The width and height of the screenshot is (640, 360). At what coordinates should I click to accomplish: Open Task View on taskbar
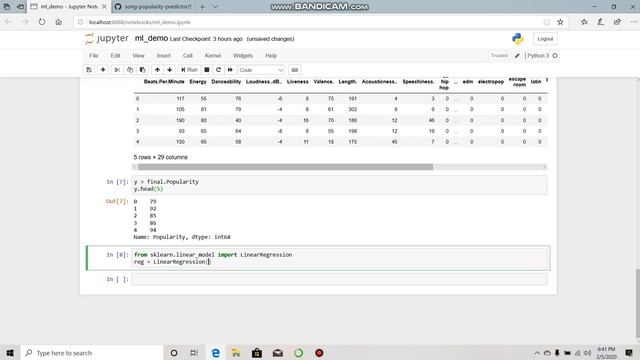pos(194,353)
